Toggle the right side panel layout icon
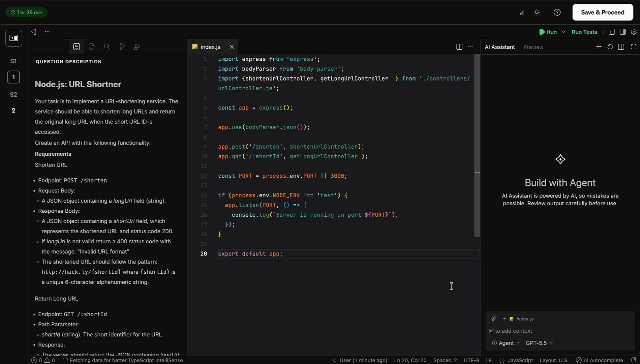This screenshot has width=640, height=364. (623, 32)
